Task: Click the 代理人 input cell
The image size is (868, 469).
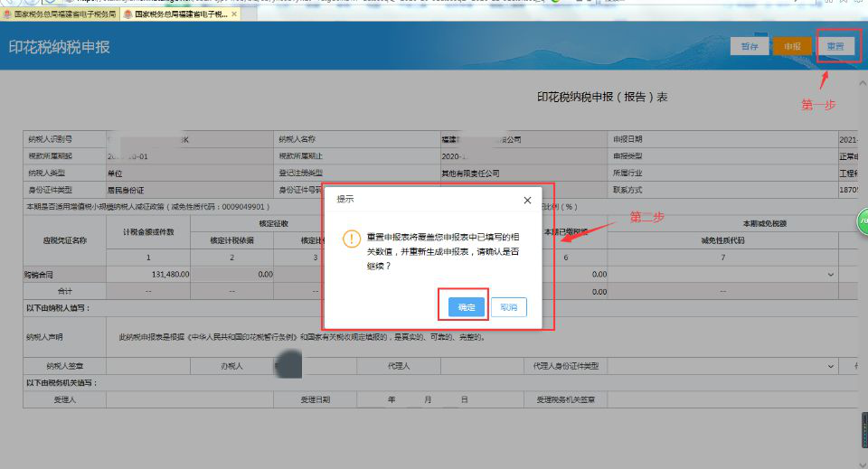Action: 479,366
